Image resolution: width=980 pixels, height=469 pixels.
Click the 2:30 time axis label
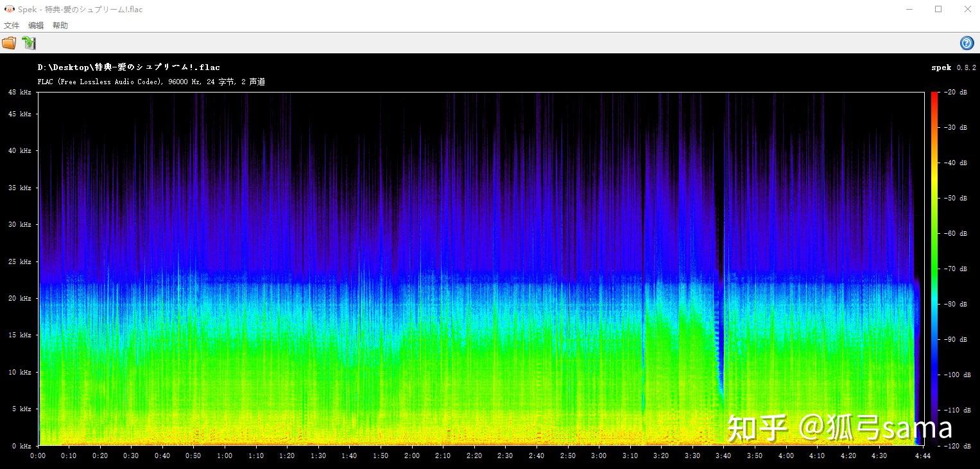(x=505, y=456)
